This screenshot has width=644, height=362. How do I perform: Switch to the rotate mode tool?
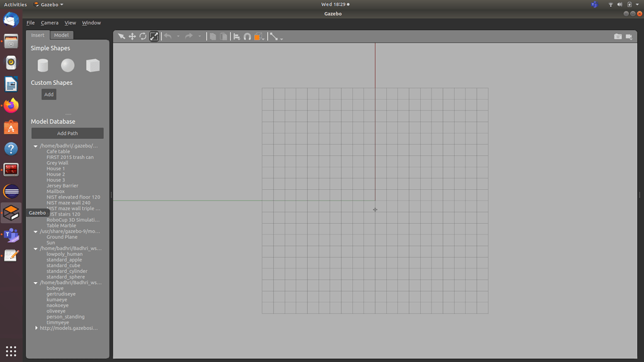pos(143,36)
